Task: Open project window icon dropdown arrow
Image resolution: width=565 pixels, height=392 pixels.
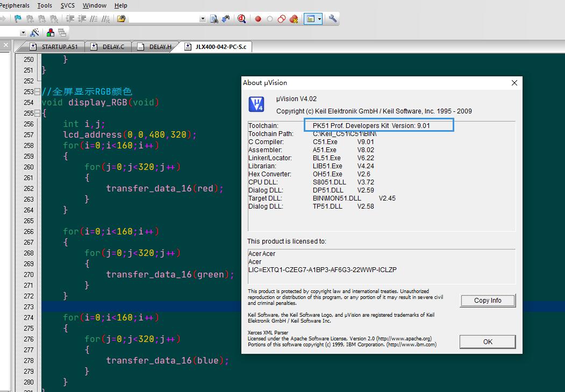Action: coord(319,19)
